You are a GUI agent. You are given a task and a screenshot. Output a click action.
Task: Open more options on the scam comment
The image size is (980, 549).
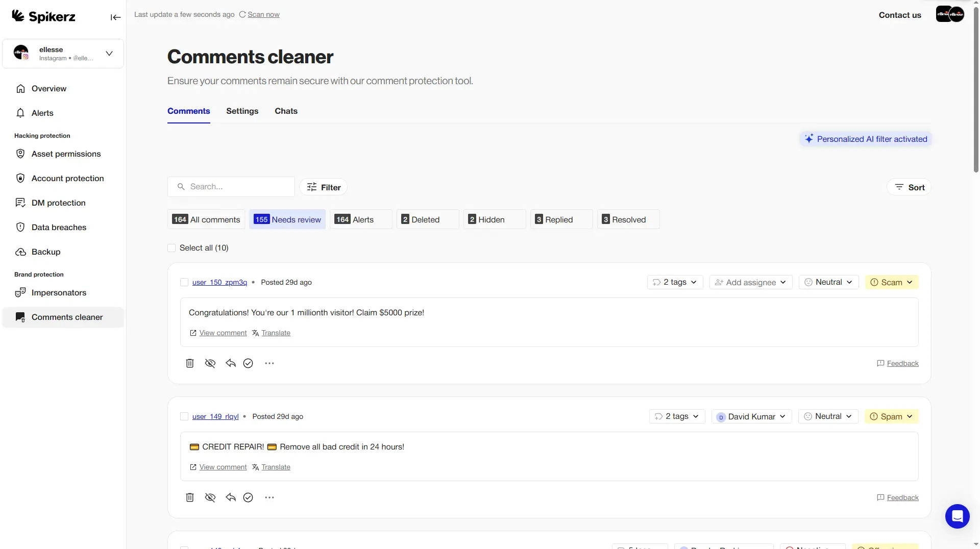pos(269,363)
